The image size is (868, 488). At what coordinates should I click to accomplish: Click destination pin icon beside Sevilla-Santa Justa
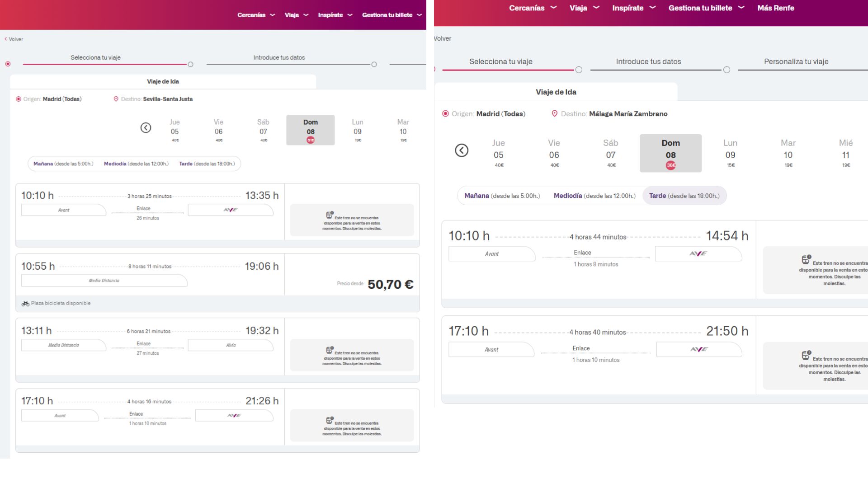click(x=116, y=99)
